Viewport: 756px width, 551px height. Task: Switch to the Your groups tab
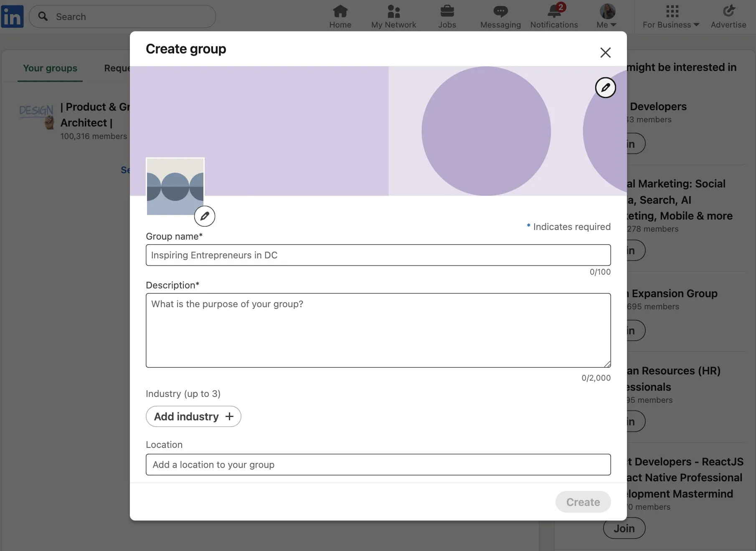(x=50, y=68)
